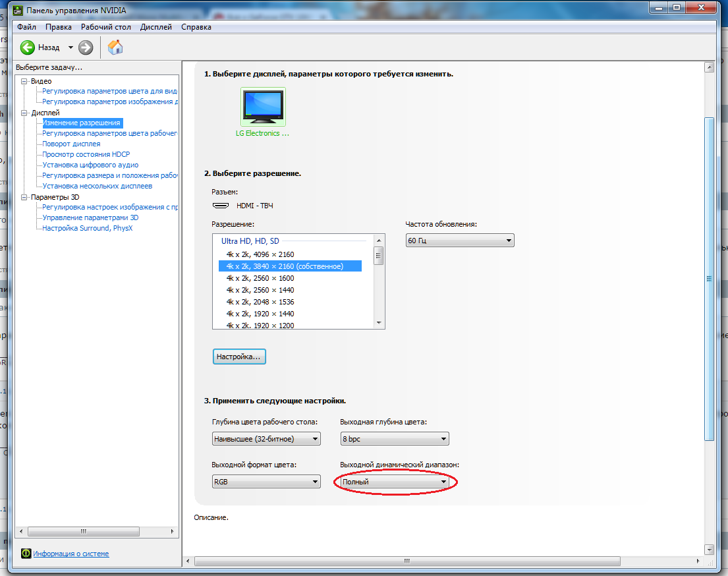
Task: Click main panel vertical scrollbar thumb
Action: click(709, 279)
